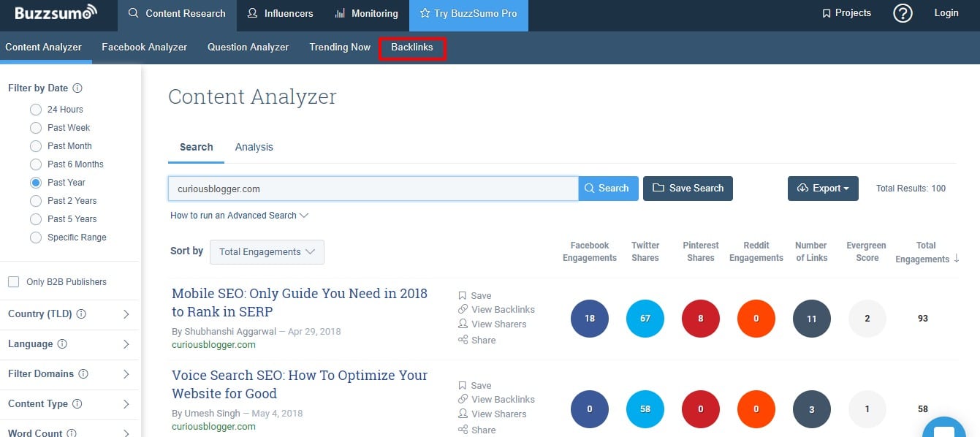The image size is (980, 437).
Task: Open the Backlinks tab
Action: [412, 47]
